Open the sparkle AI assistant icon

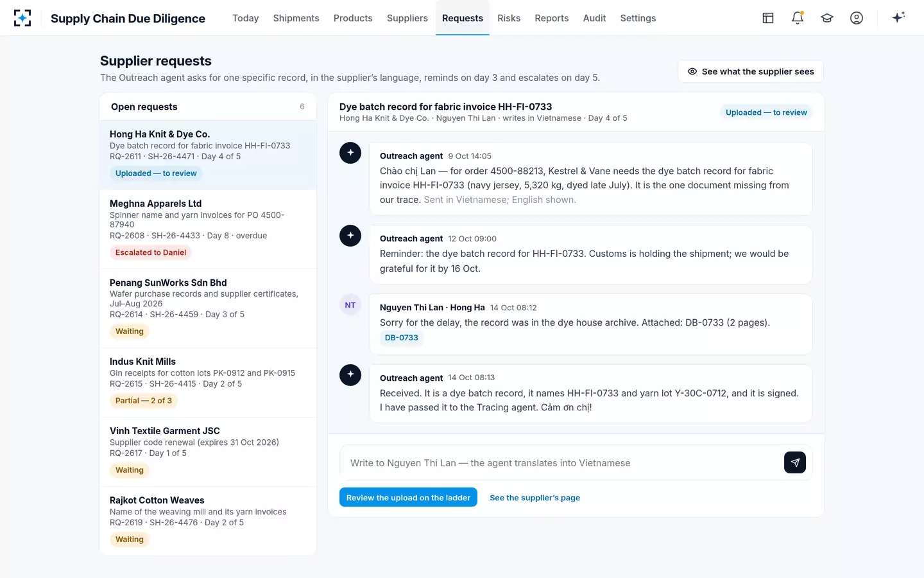click(x=898, y=17)
